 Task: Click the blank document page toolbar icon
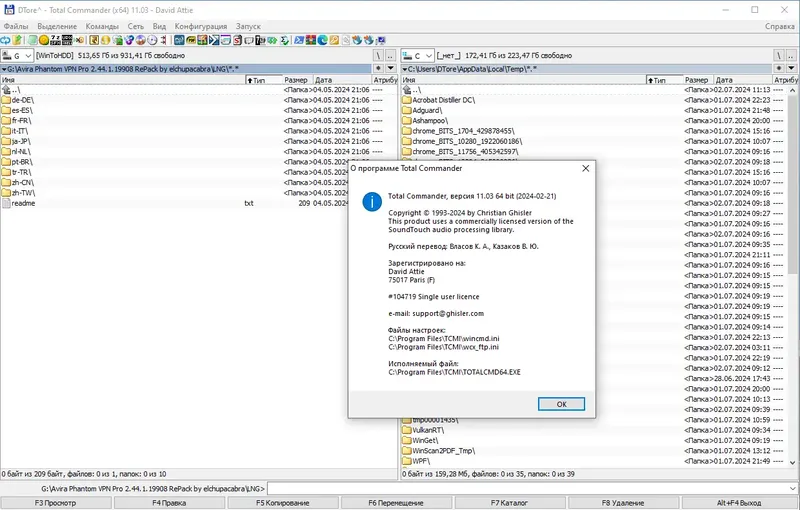[346, 40]
